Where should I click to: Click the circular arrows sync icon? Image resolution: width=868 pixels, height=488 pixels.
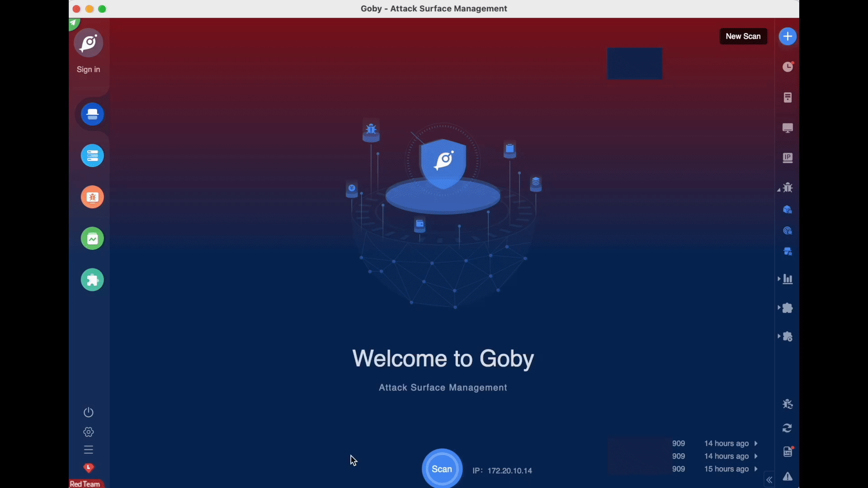tap(788, 428)
